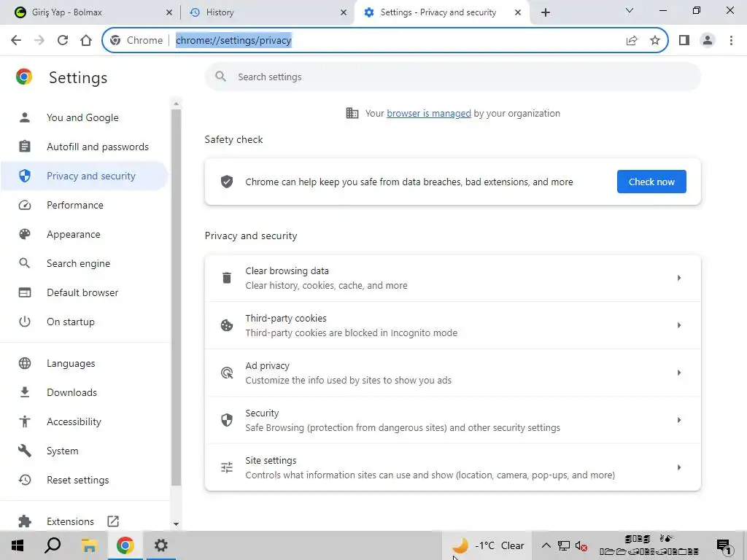Click the Chrome logo beside Settings title
This screenshot has height=560, width=747.
pyautogui.click(x=24, y=77)
